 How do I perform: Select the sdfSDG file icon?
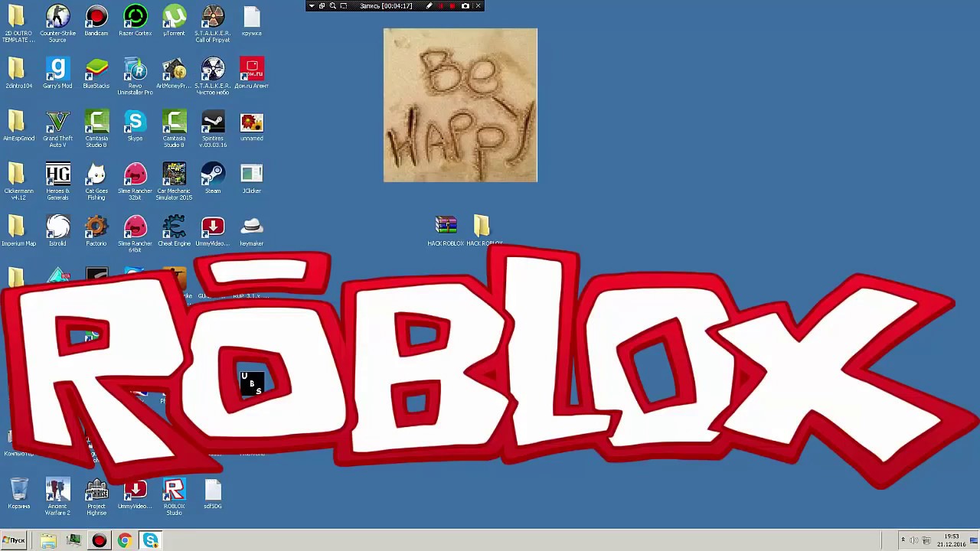pyautogui.click(x=213, y=494)
